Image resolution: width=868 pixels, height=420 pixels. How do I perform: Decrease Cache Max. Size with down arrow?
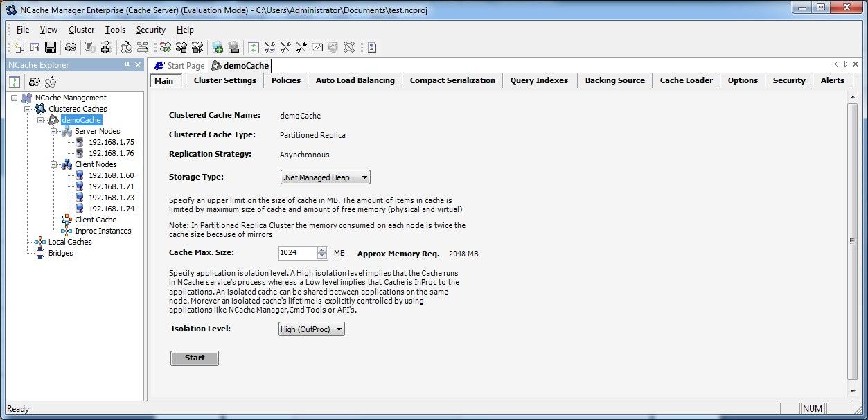(322, 256)
